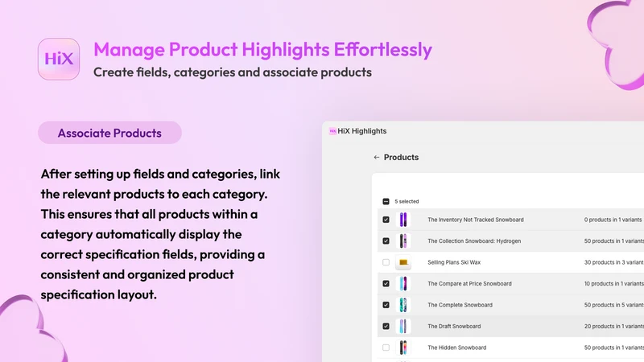Click the Products page heading
The height and width of the screenshot is (362, 644).
point(401,157)
